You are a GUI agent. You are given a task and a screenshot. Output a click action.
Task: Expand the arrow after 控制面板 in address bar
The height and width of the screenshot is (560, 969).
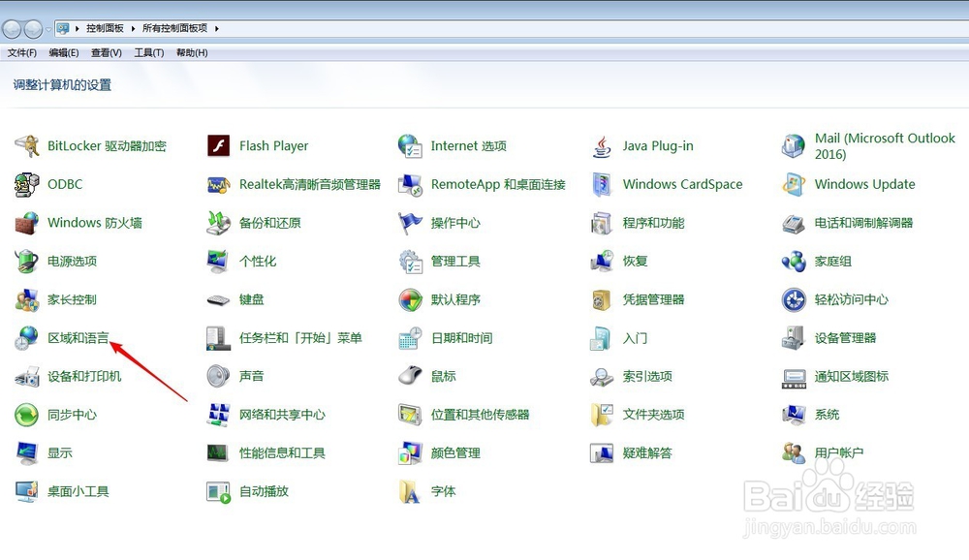pos(133,28)
